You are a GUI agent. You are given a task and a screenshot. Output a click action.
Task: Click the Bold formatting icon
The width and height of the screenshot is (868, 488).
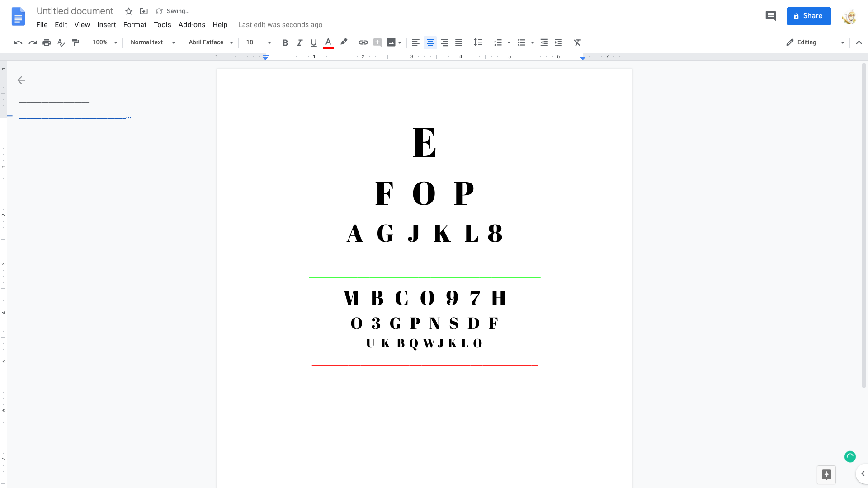(x=285, y=42)
